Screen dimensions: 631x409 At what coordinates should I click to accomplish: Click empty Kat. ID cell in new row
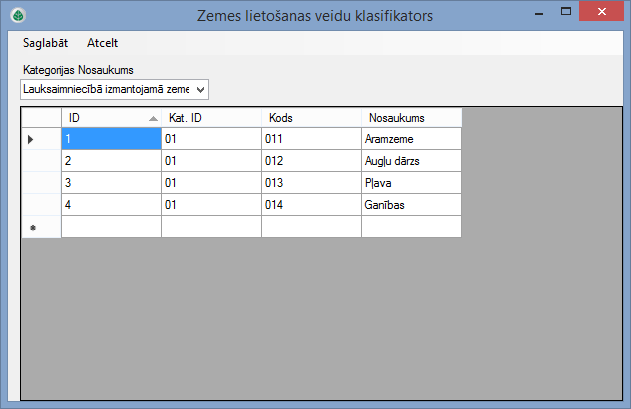pyautogui.click(x=211, y=227)
